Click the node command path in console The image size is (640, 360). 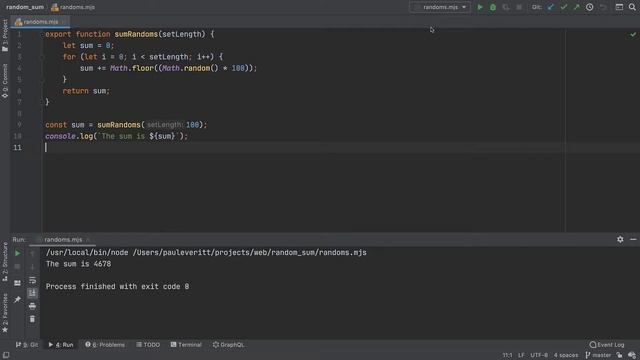206,253
